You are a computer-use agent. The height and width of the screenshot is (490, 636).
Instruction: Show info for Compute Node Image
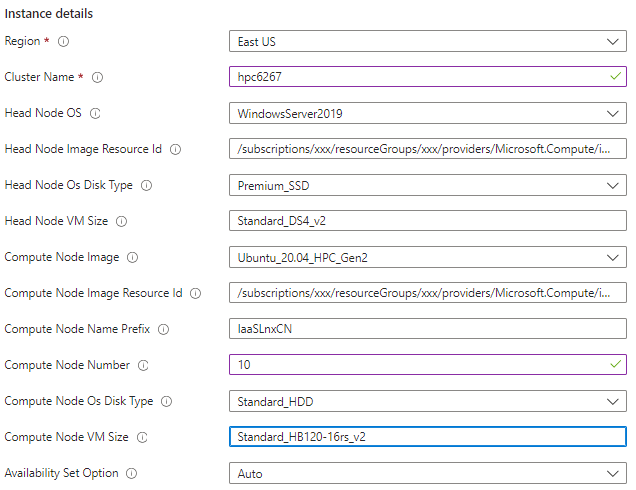click(133, 257)
